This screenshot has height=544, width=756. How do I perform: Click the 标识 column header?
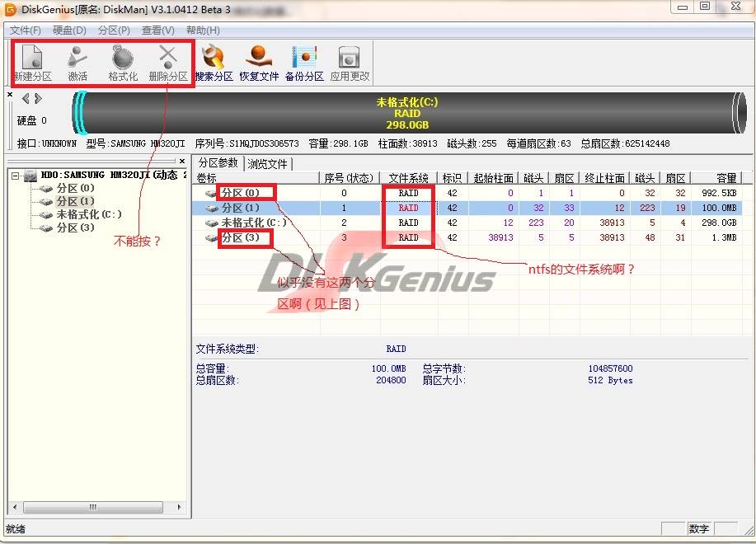click(453, 178)
